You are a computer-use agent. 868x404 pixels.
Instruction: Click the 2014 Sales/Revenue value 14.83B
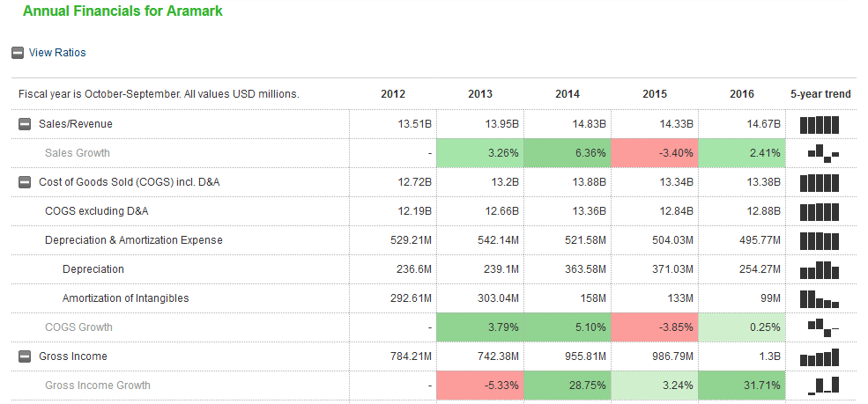click(588, 124)
